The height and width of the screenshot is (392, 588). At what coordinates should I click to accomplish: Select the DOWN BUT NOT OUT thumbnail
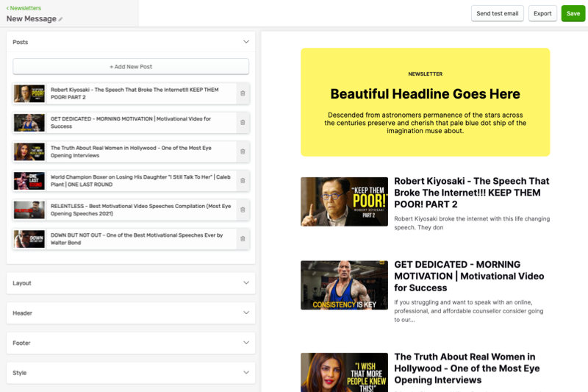coord(29,239)
